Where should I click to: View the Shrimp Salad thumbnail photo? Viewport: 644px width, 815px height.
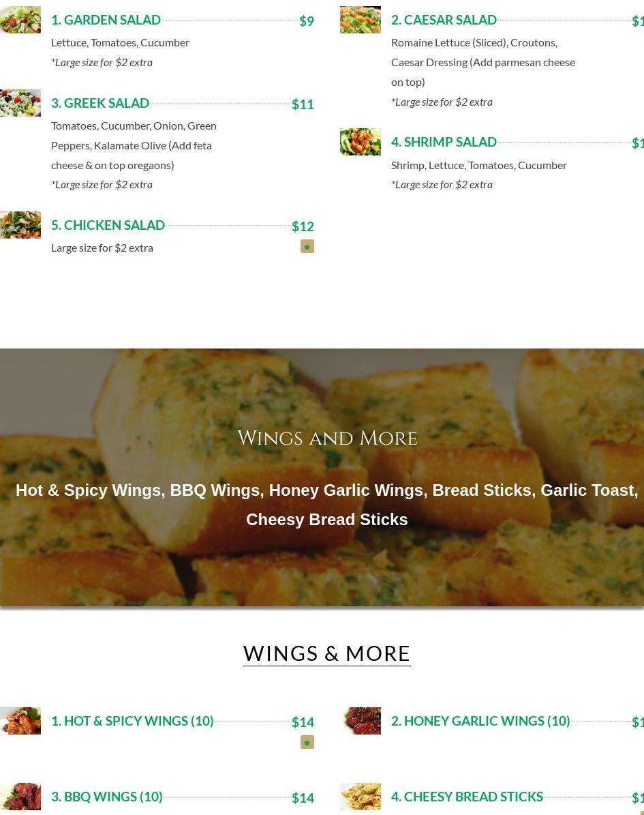pos(361,142)
